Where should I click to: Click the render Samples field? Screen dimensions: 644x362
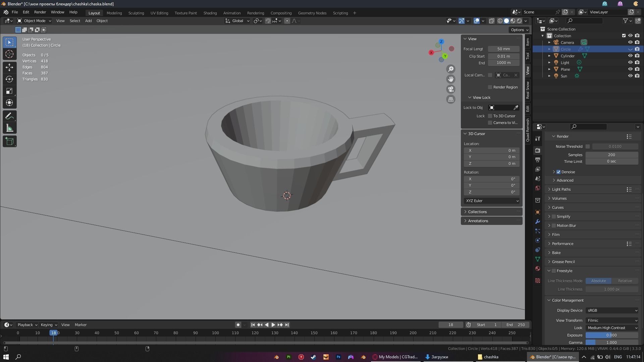612,155
